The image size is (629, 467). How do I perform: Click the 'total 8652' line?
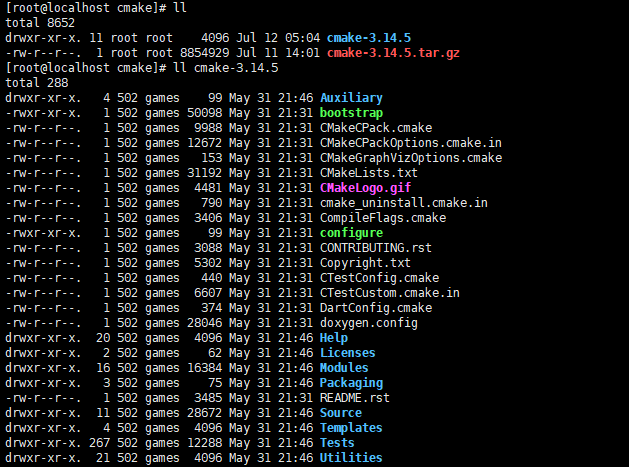(x=40, y=22)
